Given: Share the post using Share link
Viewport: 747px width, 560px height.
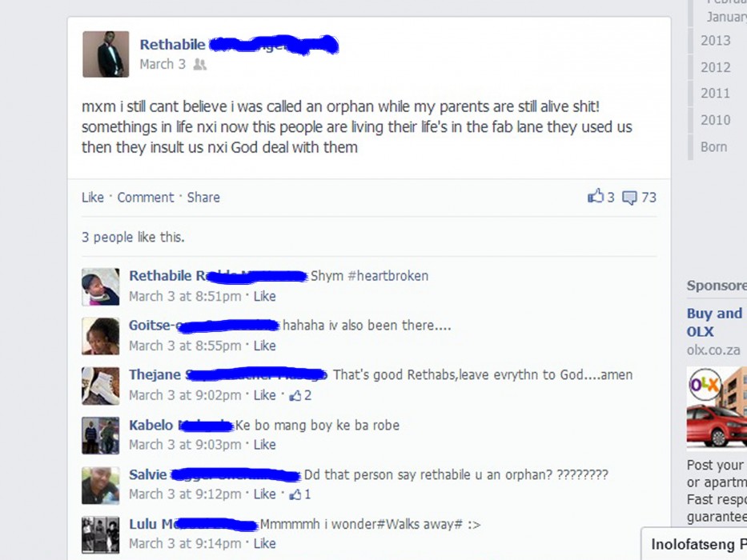Looking at the screenshot, I should coord(203,197).
